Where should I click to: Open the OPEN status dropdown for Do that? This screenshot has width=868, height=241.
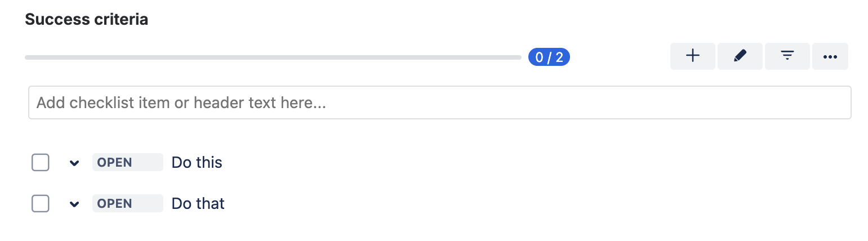[127, 203]
